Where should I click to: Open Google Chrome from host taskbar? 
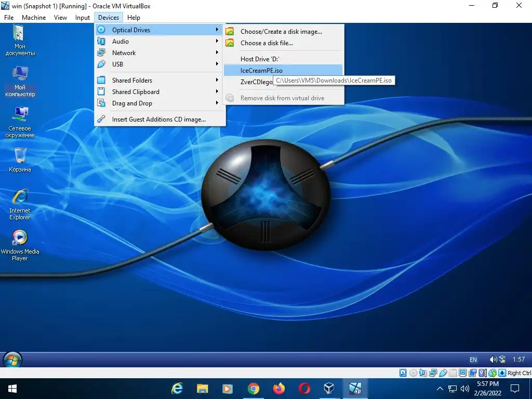(253, 389)
